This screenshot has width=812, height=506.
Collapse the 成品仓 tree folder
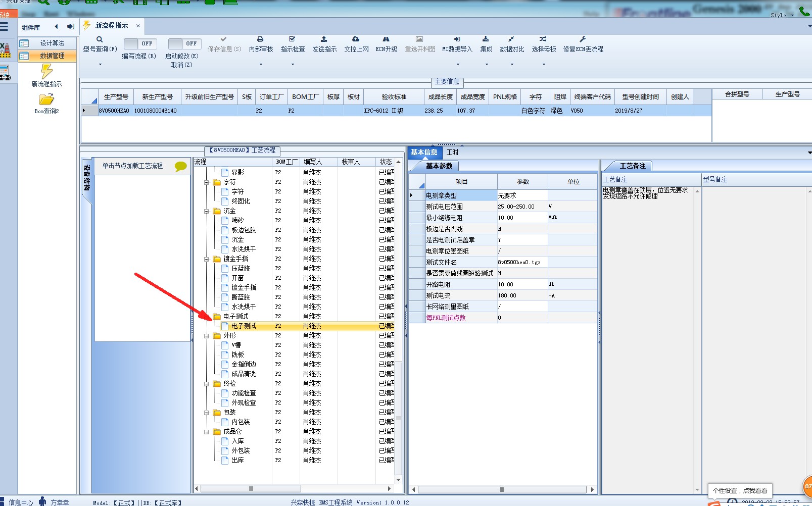pos(207,432)
